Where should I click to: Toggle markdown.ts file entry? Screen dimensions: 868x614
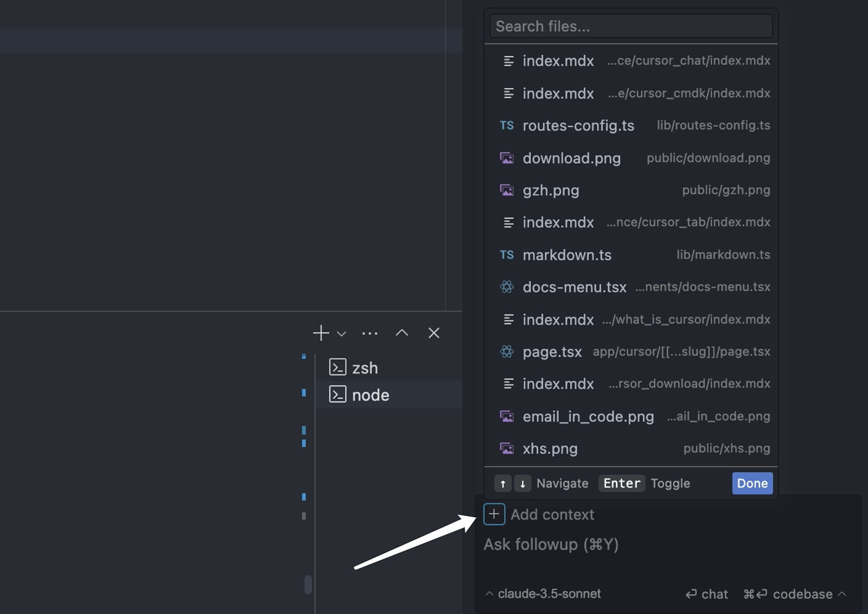click(631, 255)
